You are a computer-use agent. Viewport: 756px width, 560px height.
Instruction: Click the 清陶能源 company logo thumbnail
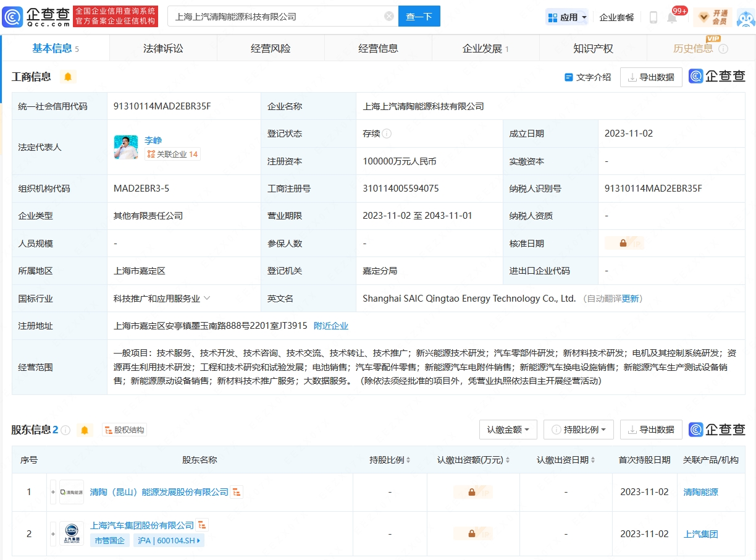[x=72, y=493]
